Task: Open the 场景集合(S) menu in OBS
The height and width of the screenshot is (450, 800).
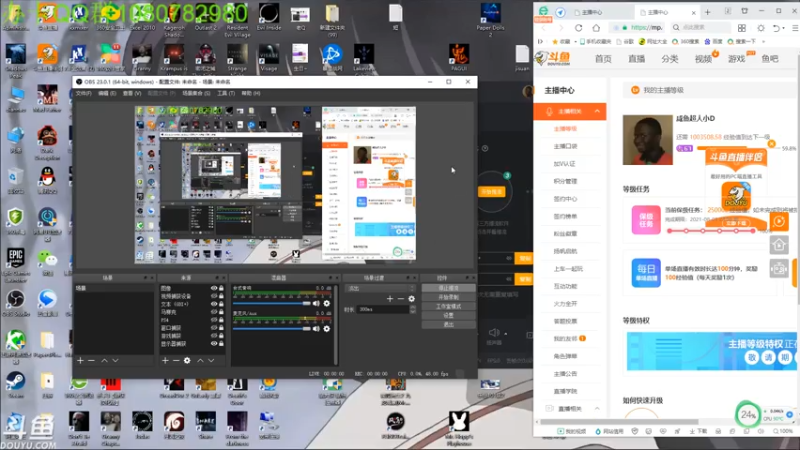Action: [196, 93]
